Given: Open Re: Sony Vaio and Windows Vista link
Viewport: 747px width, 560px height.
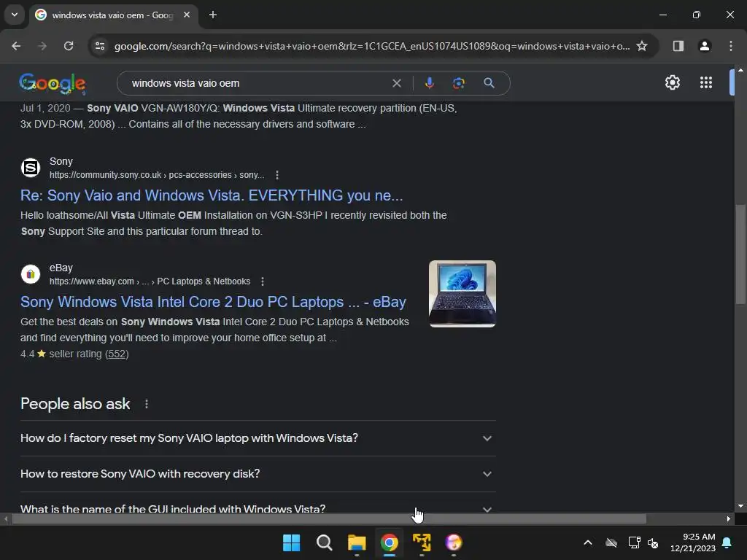Looking at the screenshot, I should (212, 195).
